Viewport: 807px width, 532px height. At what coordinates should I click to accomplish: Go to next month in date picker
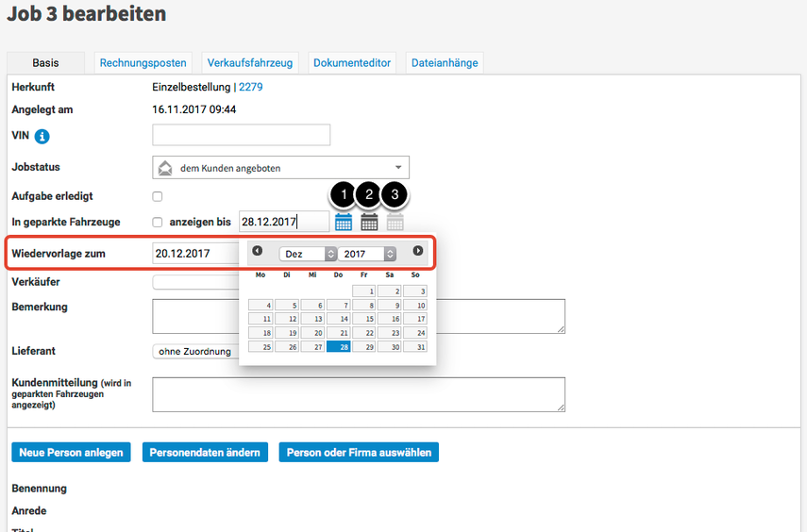coord(418,251)
